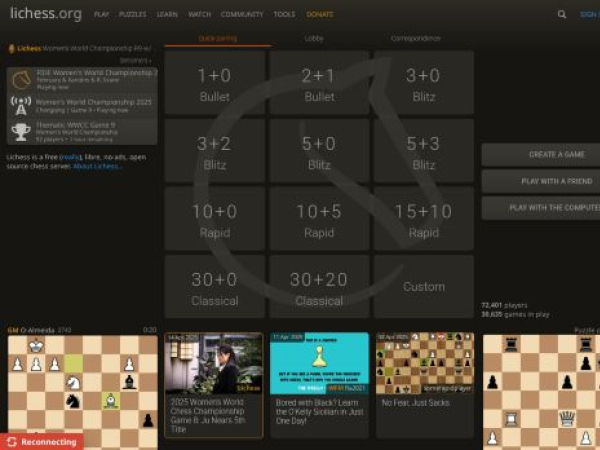
Task: Open the O'Kelly Sicilian blog post
Action: 319,385
